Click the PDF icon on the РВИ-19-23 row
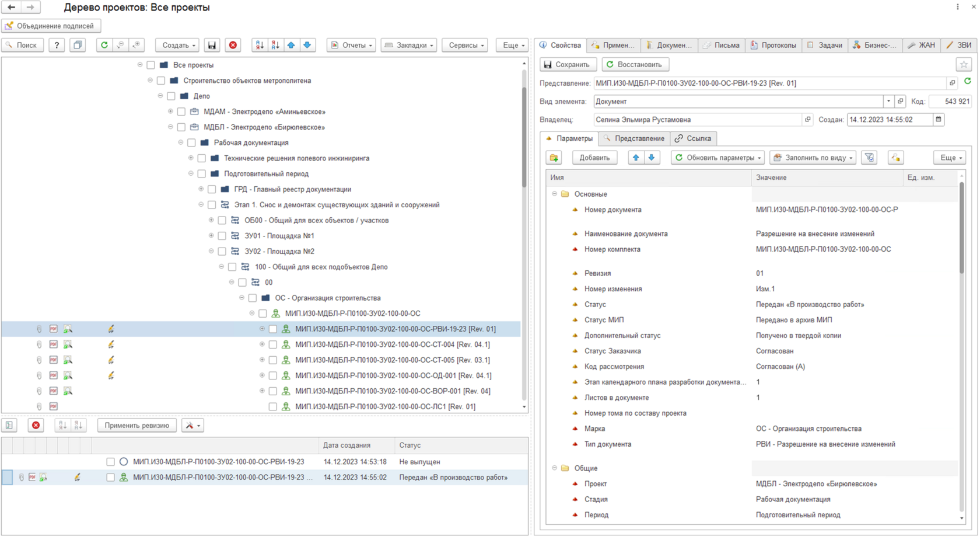This screenshot has width=980, height=536. click(x=53, y=329)
